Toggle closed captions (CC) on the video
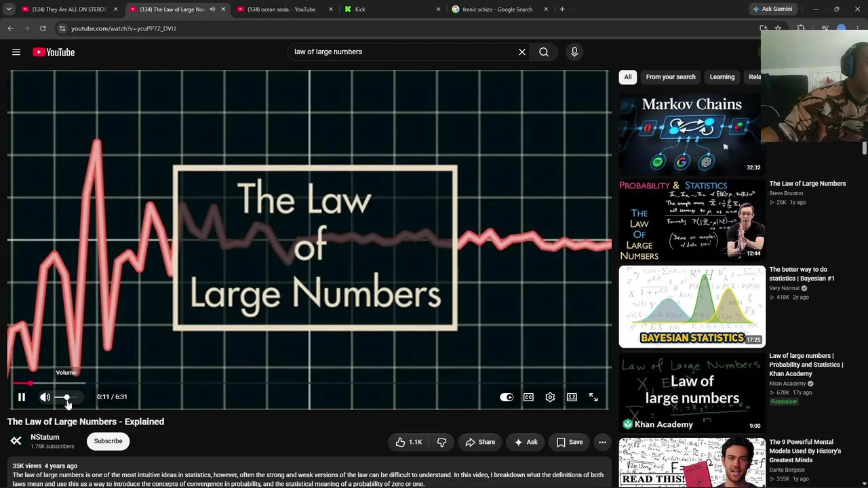 coord(528,397)
